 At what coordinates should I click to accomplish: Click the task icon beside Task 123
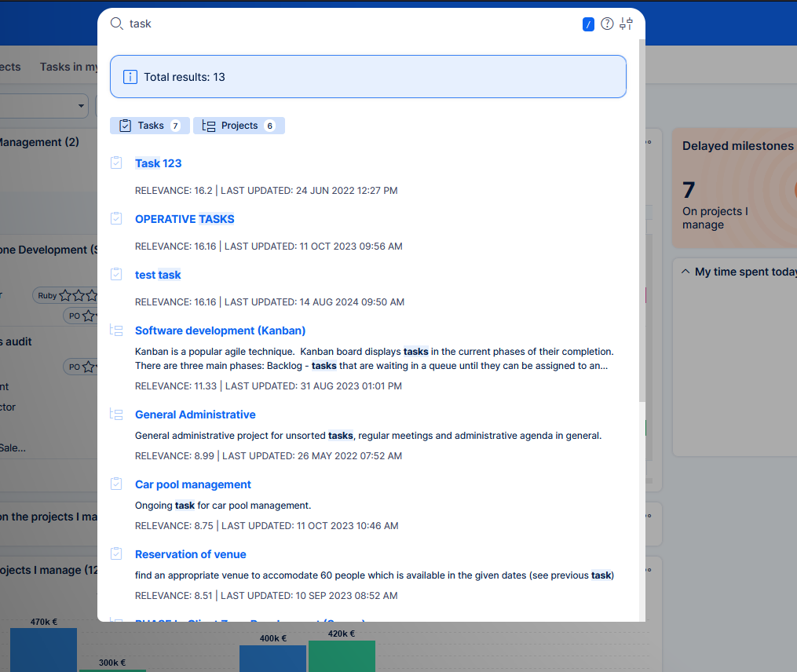pyautogui.click(x=116, y=163)
